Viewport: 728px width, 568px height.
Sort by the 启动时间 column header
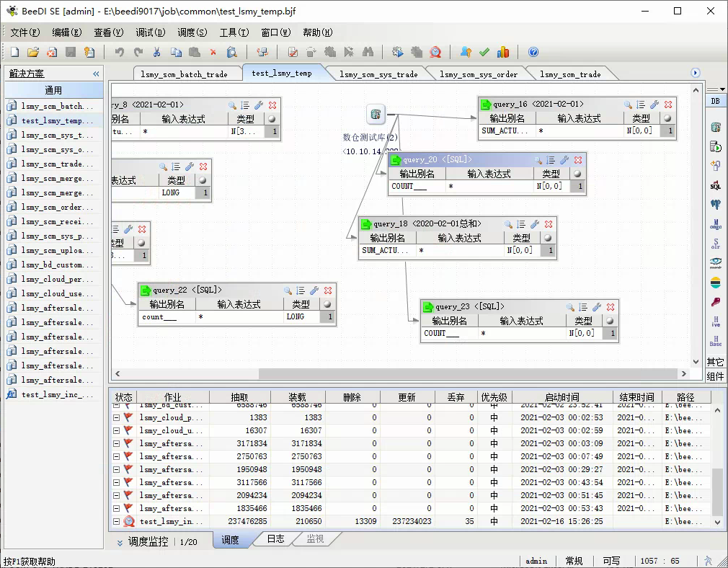pos(562,397)
